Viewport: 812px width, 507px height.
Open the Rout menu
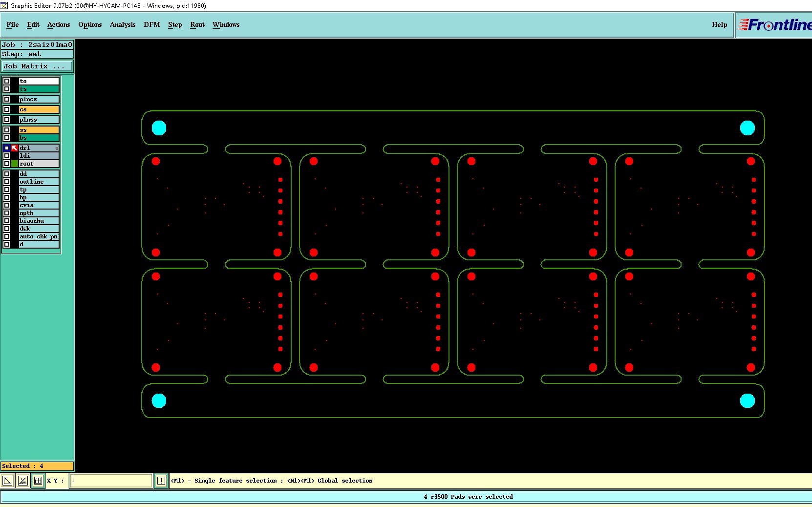tap(197, 24)
